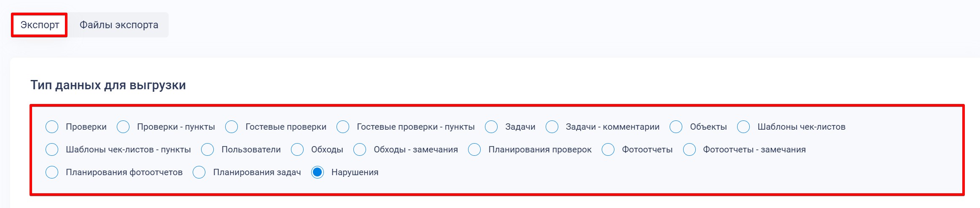Select Планирования задач radio button

199,172
